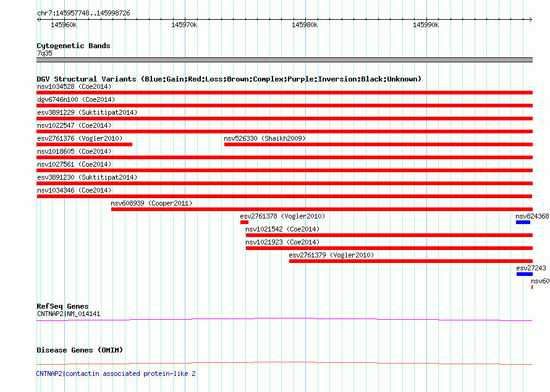Click the nsv1034528 (Coe2014) variant label
This screenshot has height=392, width=550.
click(x=74, y=86)
